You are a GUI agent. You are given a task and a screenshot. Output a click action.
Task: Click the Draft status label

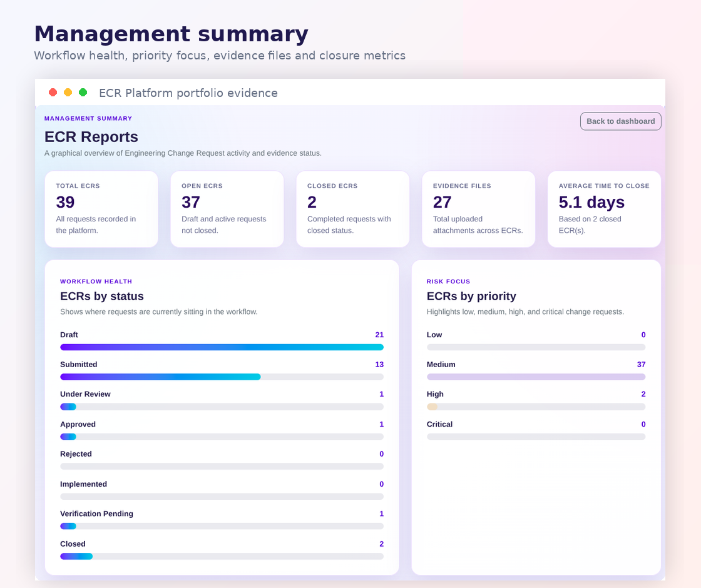69,335
